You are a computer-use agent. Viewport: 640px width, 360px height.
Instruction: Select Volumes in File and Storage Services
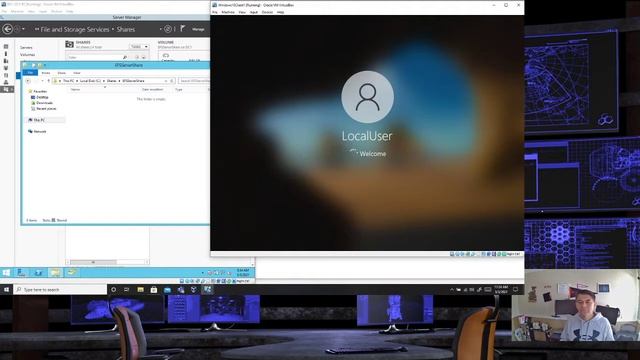click(x=27, y=55)
